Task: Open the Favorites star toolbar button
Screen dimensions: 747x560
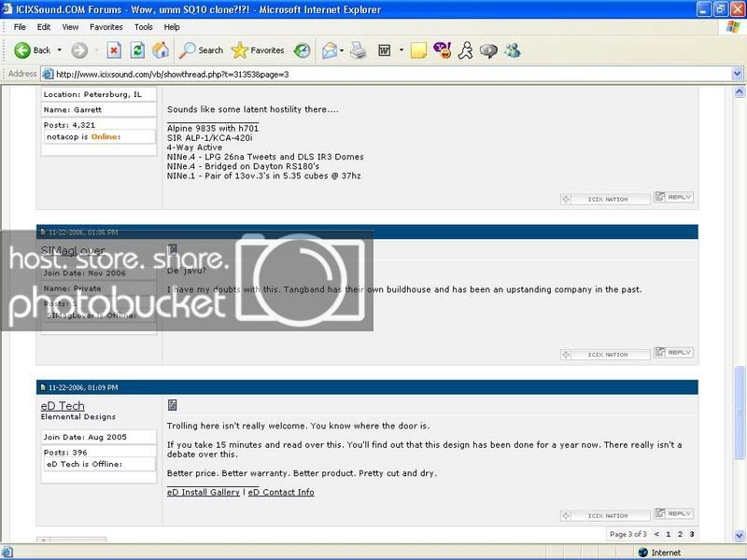Action: 258,50
